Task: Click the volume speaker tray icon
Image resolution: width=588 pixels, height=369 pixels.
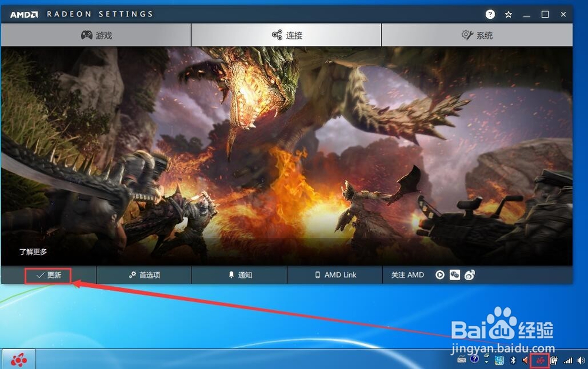Action: pyautogui.click(x=582, y=360)
